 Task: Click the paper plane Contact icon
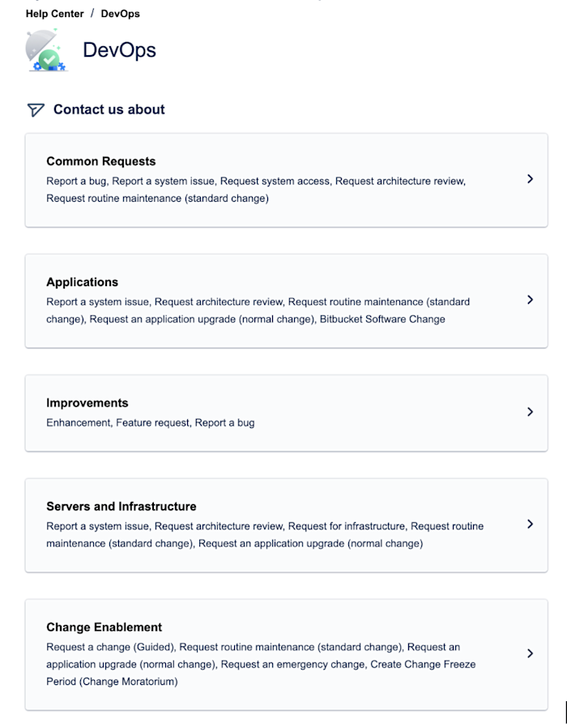pyautogui.click(x=36, y=109)
